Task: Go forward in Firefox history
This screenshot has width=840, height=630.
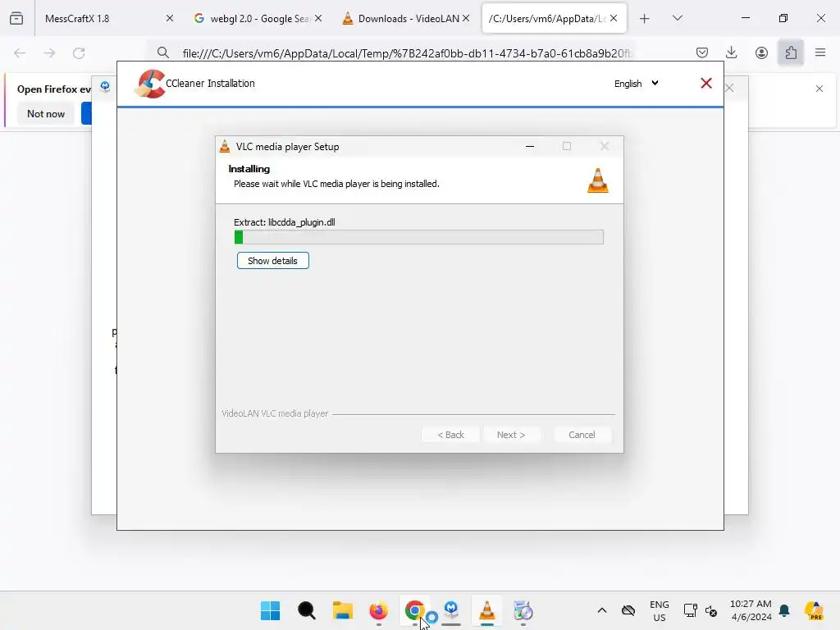Action: (49, 53)
